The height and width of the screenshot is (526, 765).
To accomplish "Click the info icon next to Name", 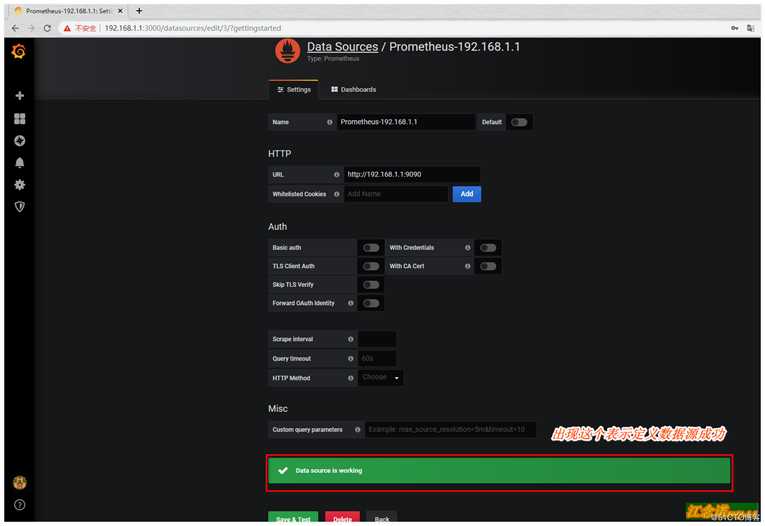I will click(329, 122).
